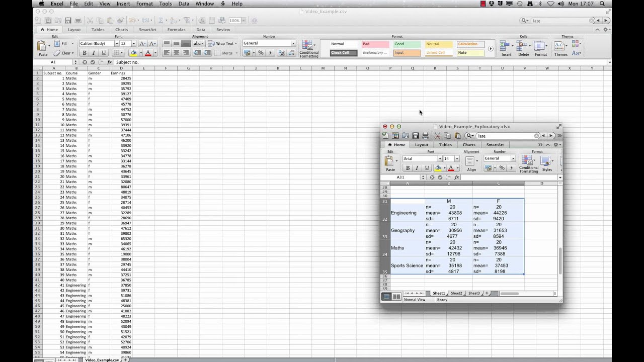Open Layout tab in main window ribbon
The image size is (644, 362).
pyautogui.click(x=74, y=30)
